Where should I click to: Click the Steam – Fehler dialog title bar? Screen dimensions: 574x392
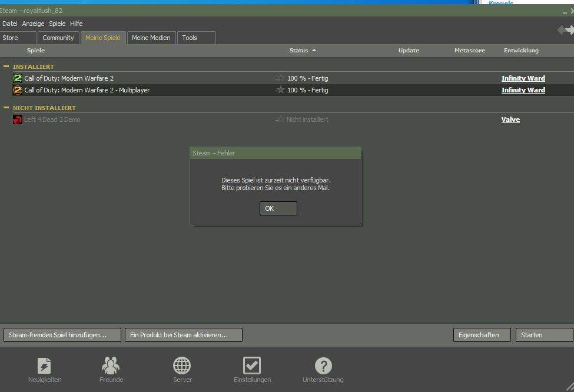[276, 153]
